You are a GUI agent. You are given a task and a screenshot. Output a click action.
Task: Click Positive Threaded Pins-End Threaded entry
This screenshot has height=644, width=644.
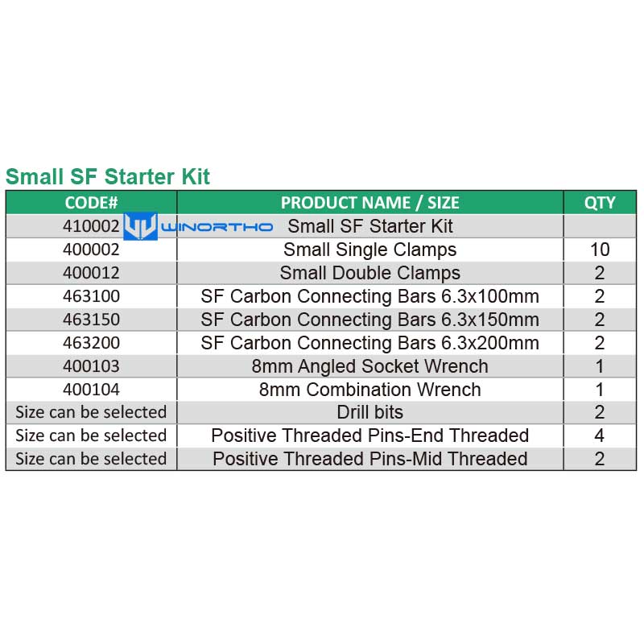click(x=370, y=436)
